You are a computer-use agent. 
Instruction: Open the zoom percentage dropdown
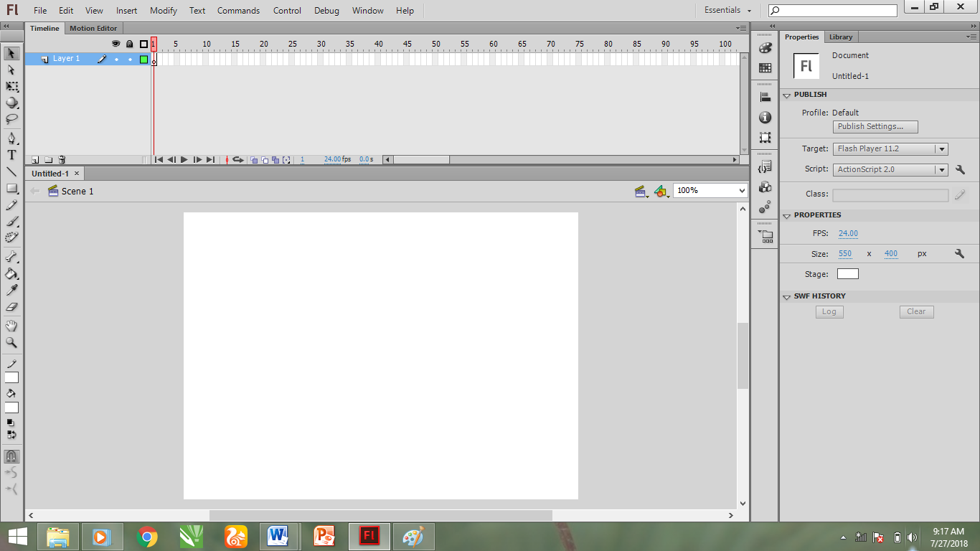tap(742, 189)
